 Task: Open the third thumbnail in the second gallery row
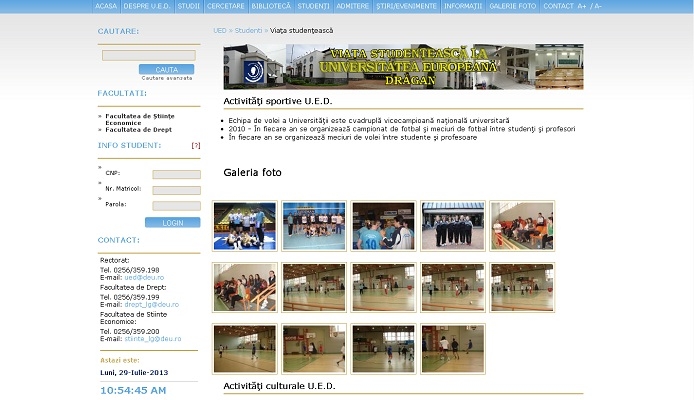pos(383,287)
